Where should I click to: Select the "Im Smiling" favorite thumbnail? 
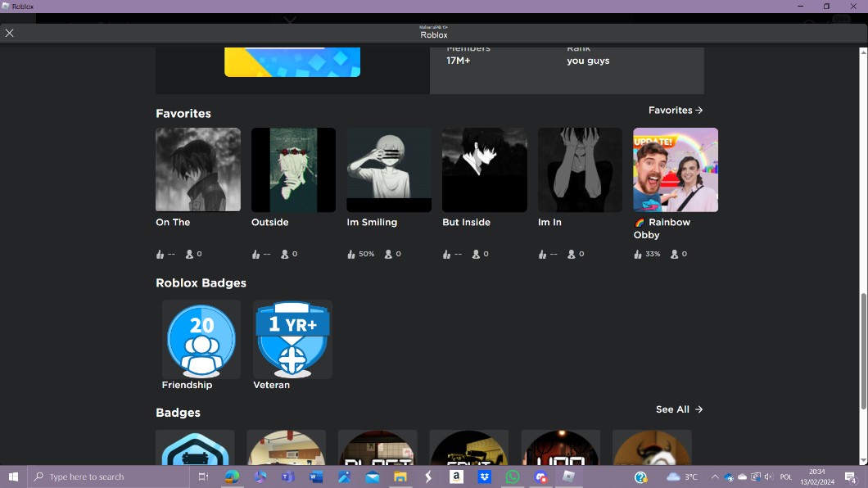tap(389, 169)
